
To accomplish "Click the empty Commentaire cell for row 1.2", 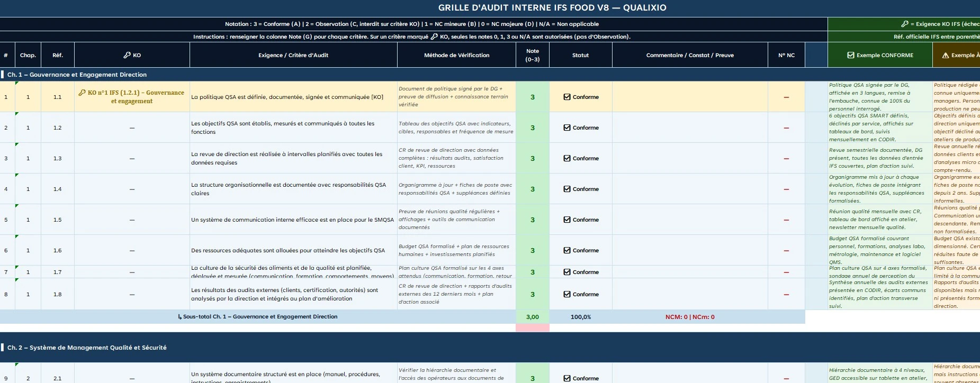I will coord(690,127).
